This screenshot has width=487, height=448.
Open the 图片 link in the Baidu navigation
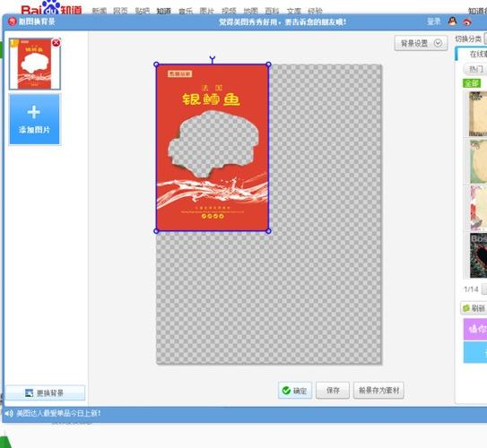click(x=207, y=11)
